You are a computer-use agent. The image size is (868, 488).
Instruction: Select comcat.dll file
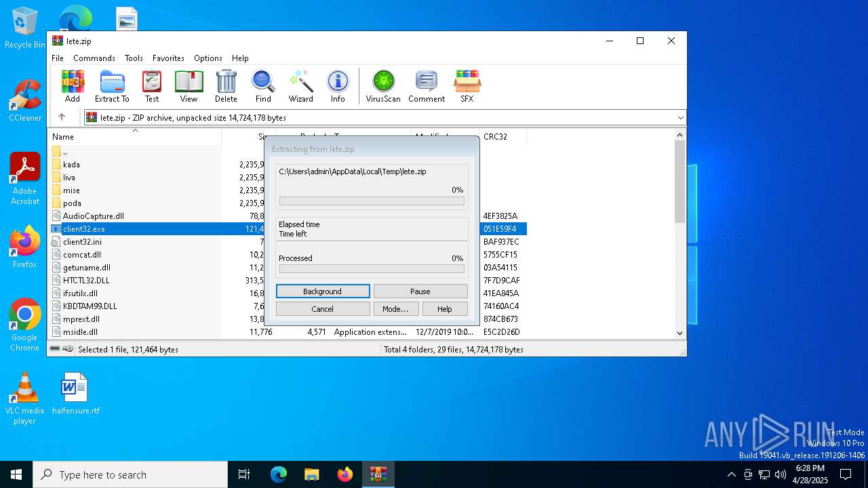pyautogui.click(x=82, y=255)
